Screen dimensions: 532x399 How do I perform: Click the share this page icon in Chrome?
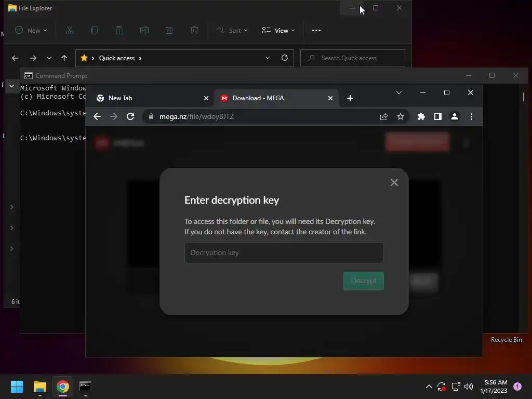click(x=384, y=117)
